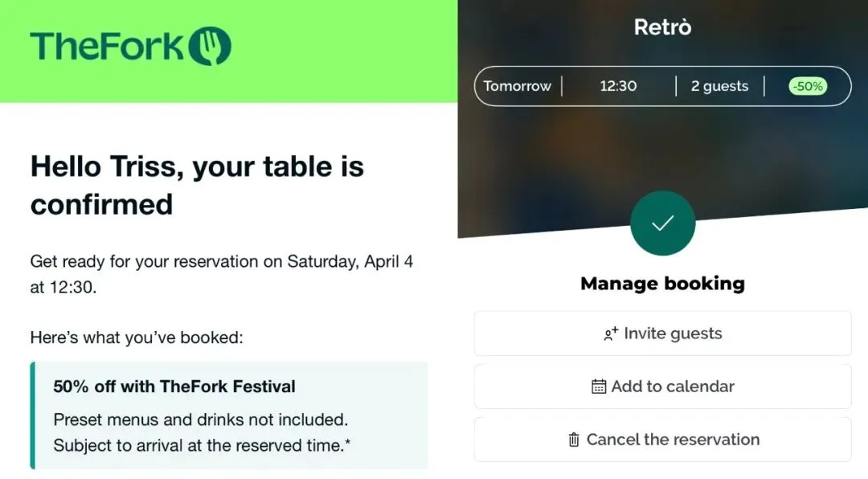Click the Here's what you've booked line

click(x=137, y=338)
